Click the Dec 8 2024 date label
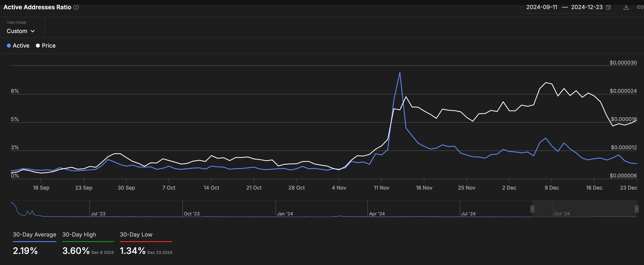 coord(103,252)
